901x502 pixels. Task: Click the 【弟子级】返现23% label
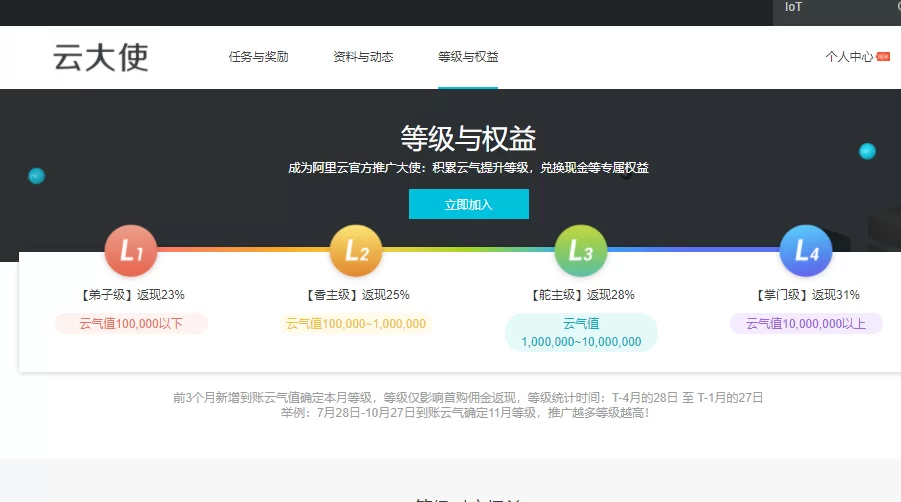click(131, 295)
